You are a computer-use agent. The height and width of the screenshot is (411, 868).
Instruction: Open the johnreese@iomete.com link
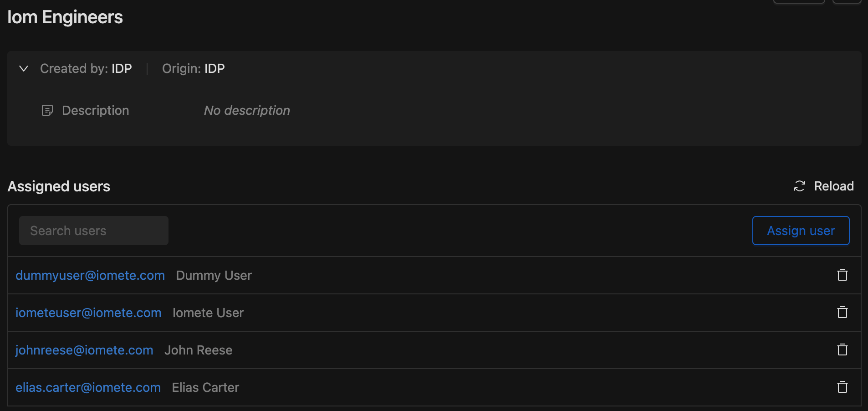click(x=84, y=350)
